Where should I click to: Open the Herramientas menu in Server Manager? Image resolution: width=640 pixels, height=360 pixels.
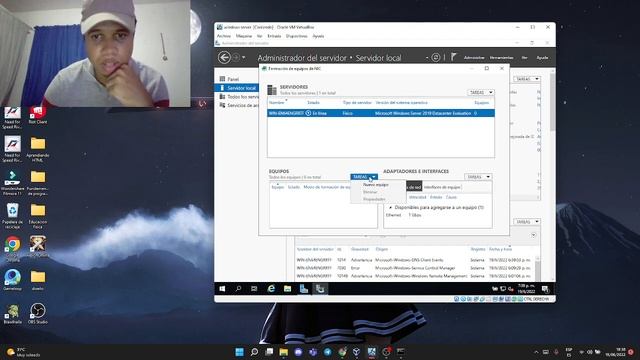point(501,58)
